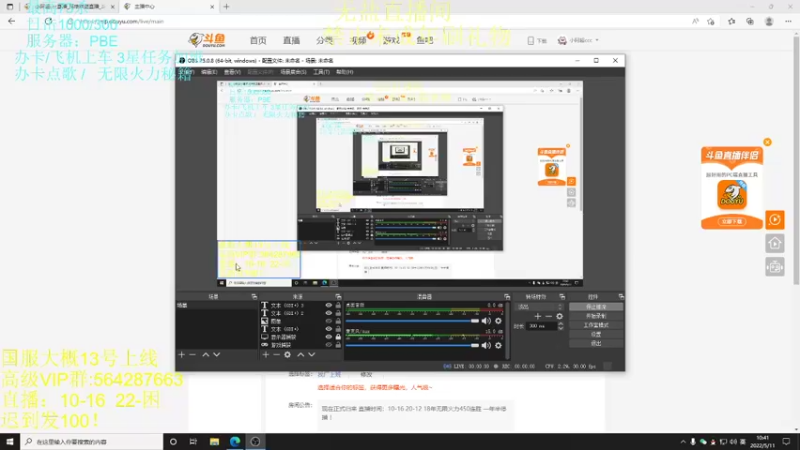Go to Douyu 首页 home link
800x450 pixels.
[x=258, y=40]
